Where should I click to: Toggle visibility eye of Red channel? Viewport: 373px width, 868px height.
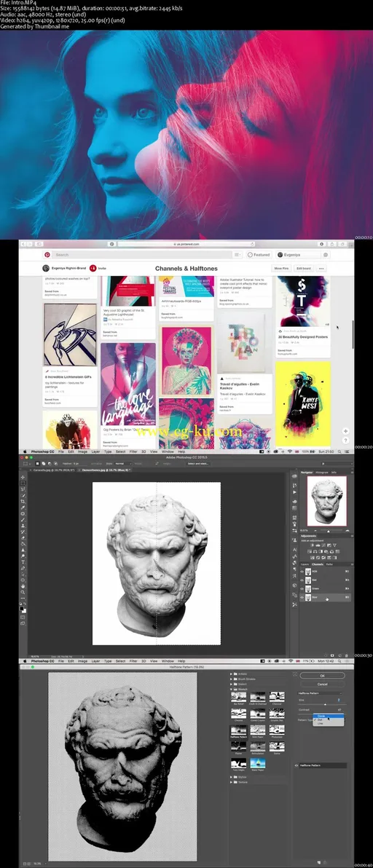(x=302, y=580)
